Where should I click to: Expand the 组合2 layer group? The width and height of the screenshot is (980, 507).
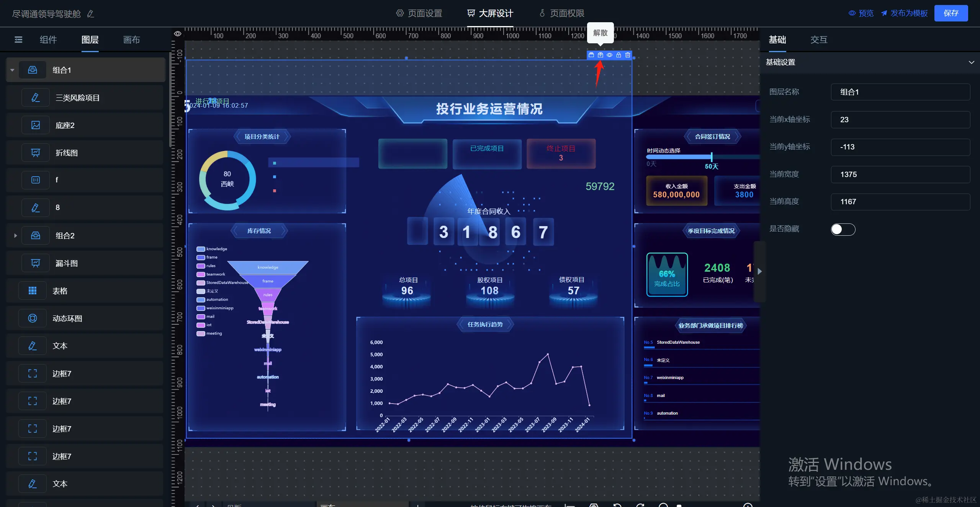[15, 236]
